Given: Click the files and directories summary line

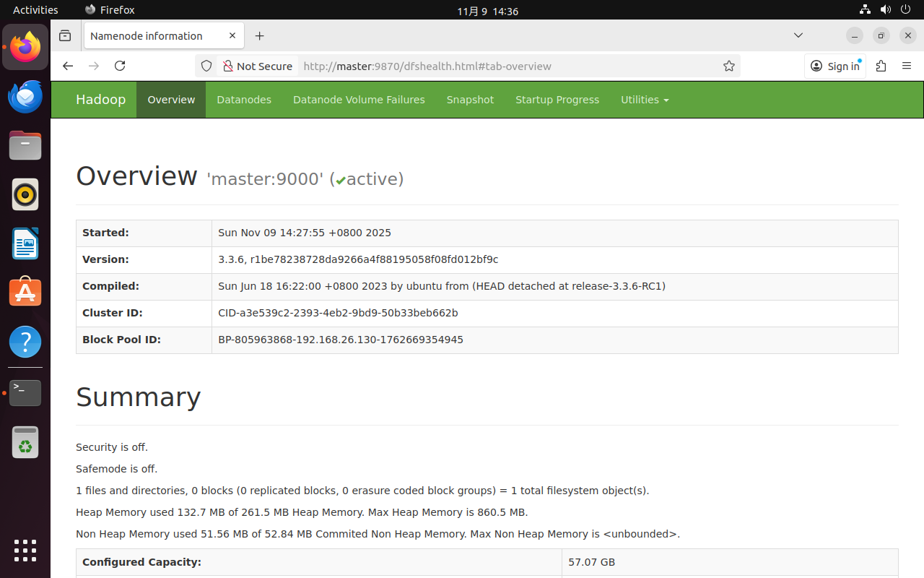Looking at the screenshot, I should (362, 491).
